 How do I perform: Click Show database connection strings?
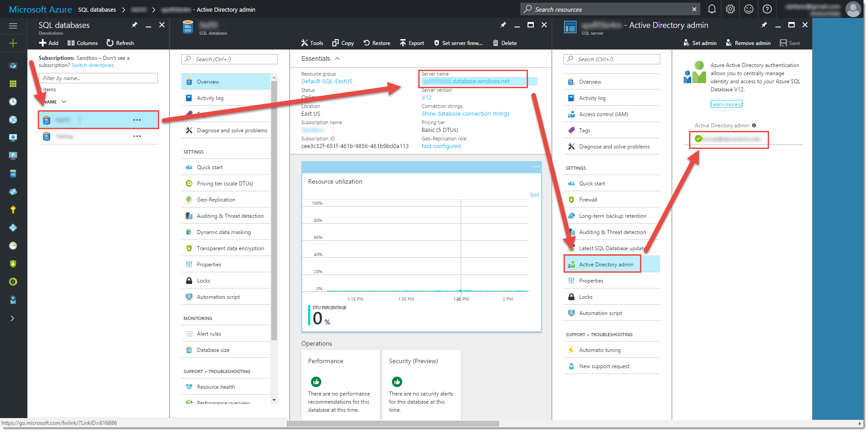[465, 114]
